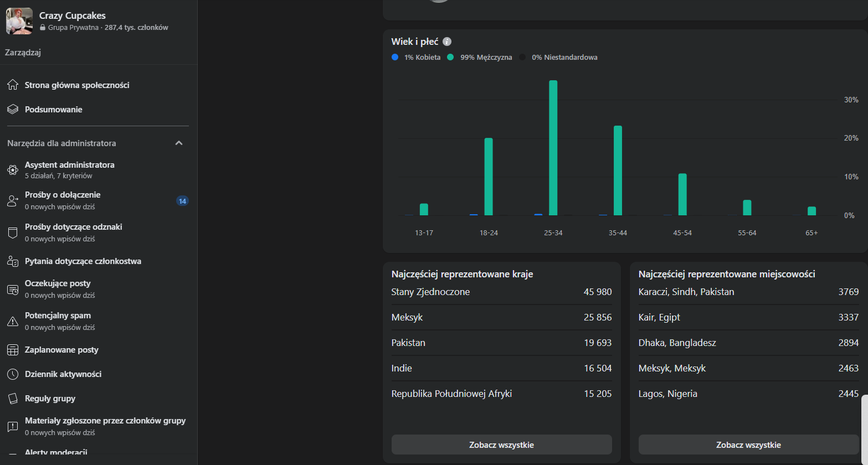Toggle the Niestandardowa legend dot

[x=522, y=58]
